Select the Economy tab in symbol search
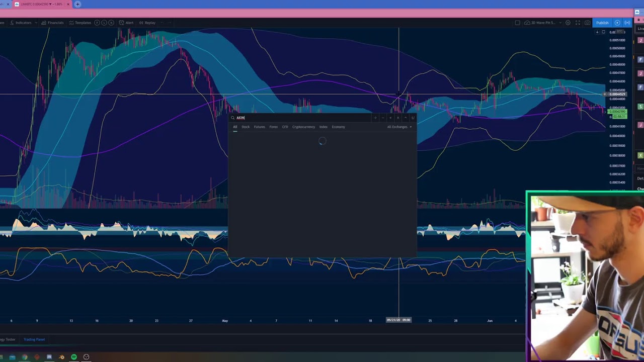The image size is (644, 362). point(338,127)
